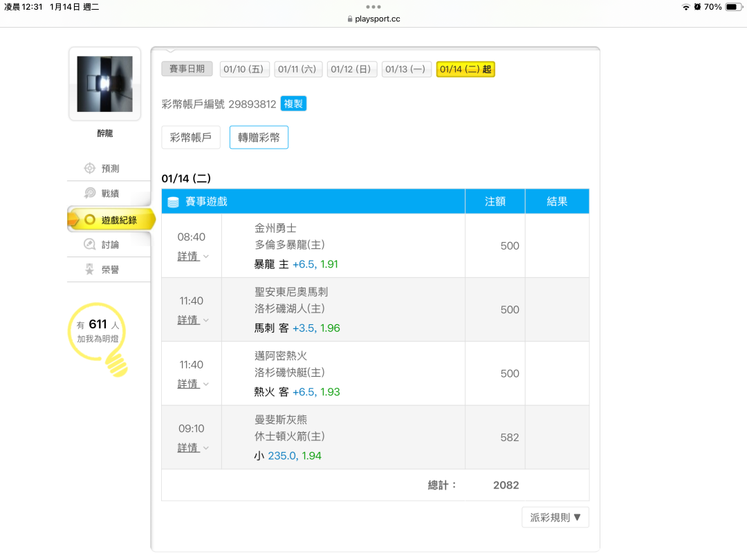This screenshot has width=747, height=560.
Task: Click the bet '熱火 客 +6.5, 1.93'
Action: [x=297, y=392]
